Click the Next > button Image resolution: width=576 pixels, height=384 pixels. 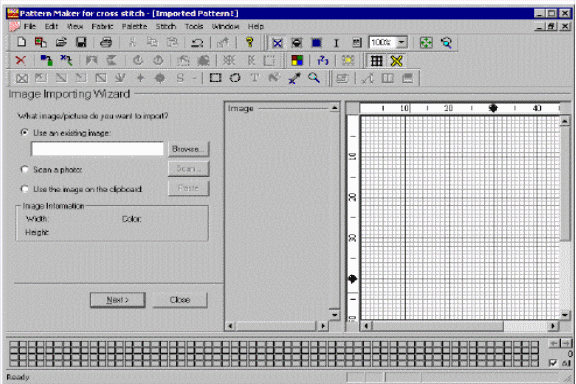(118, 300)
